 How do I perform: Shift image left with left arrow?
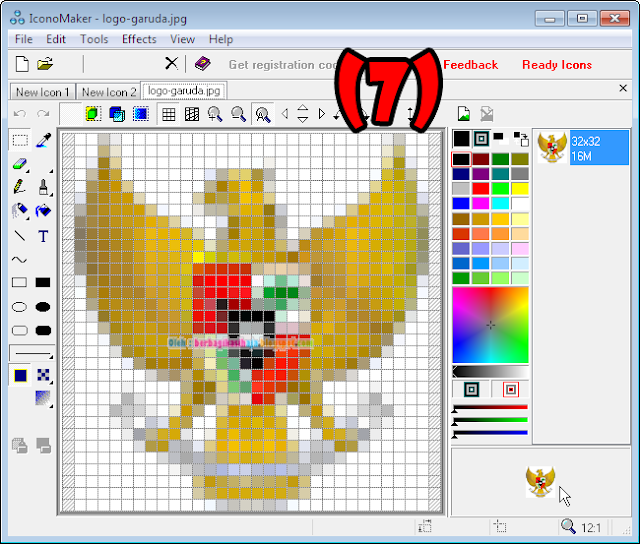coord(285,114)
